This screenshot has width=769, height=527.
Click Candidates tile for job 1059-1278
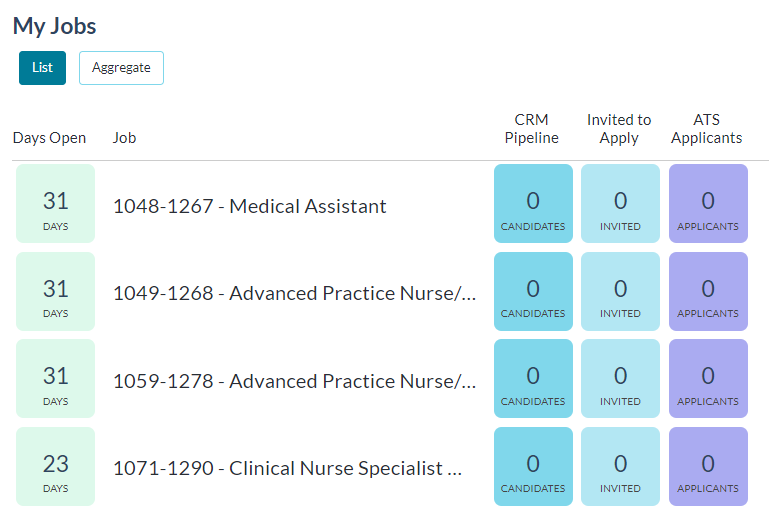click(533, 378)
